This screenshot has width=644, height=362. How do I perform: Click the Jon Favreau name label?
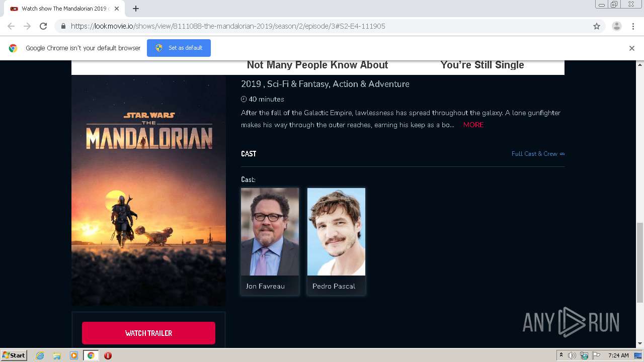[265, 286]
